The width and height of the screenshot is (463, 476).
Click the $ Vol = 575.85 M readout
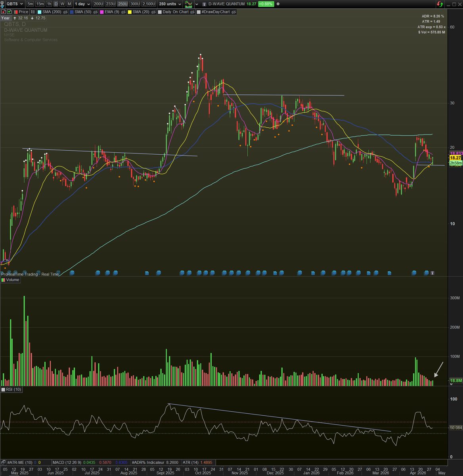point(431,32)
